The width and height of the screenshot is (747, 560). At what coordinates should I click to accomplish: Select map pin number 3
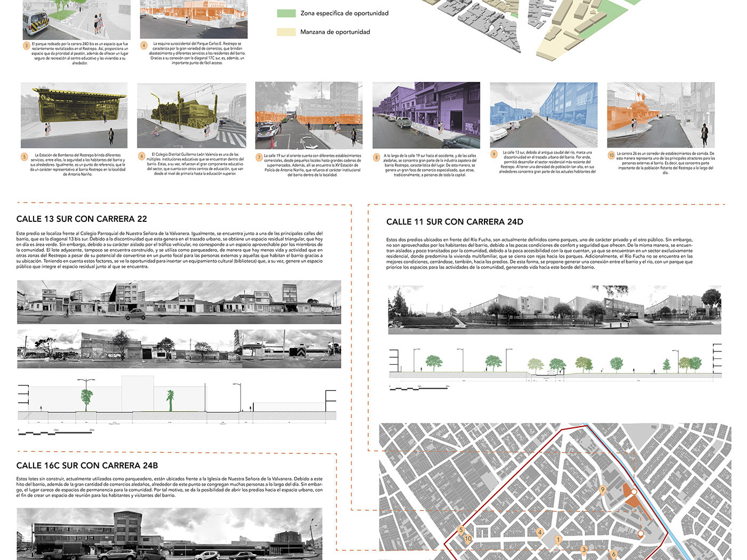pyautogui.click(x=584, y=550)
